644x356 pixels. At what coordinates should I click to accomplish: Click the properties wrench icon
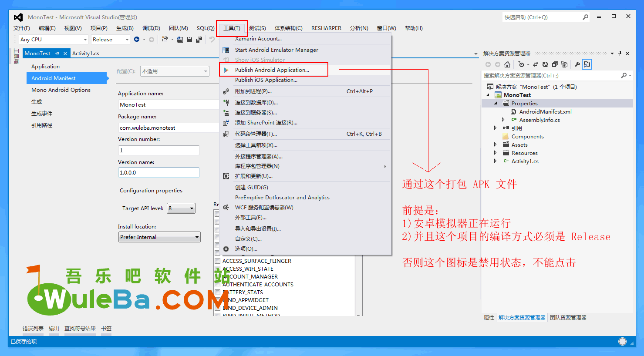point(577,64)
